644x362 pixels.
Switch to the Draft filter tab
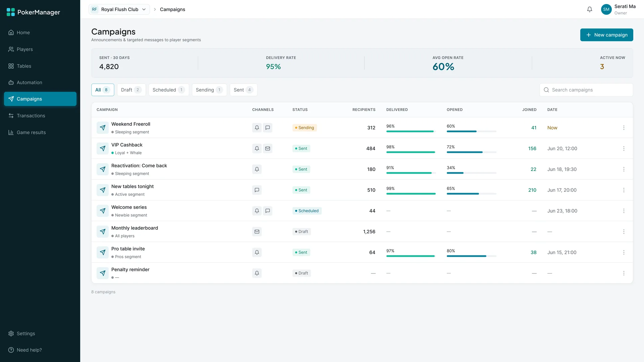[131, 90]
